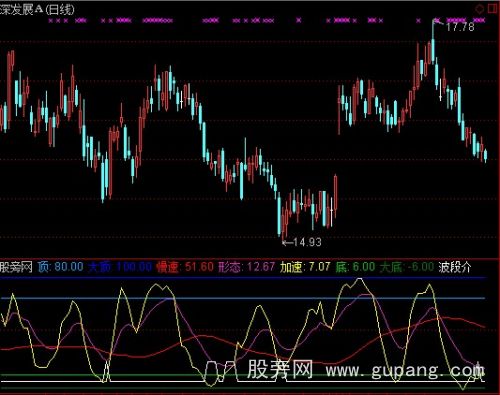The height and width of the screenshot is (395, 500).
Task: Click the 顶: 80.00 indicator value
Action: (60, 267)
